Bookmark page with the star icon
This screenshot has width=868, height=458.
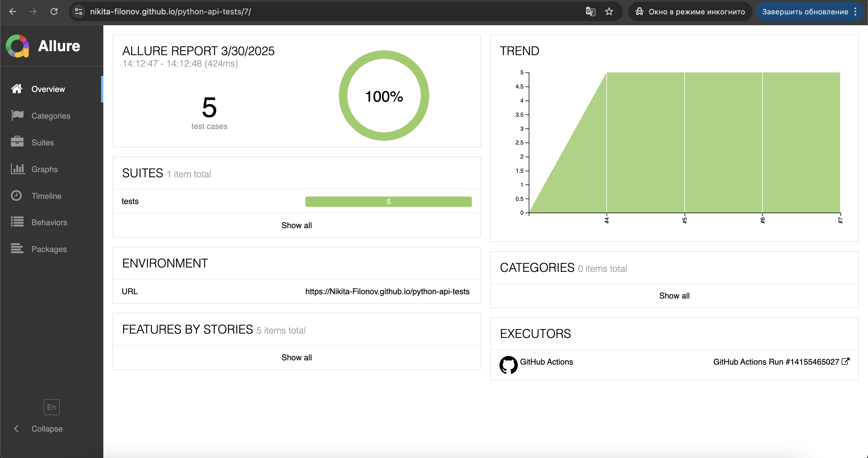[609, 12]
